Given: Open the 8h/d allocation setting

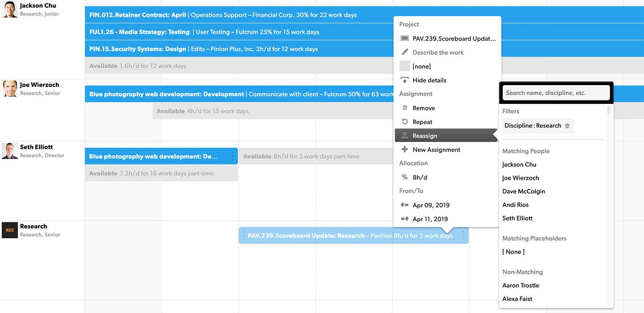Looking at the screenshot, I should (420, 177).
